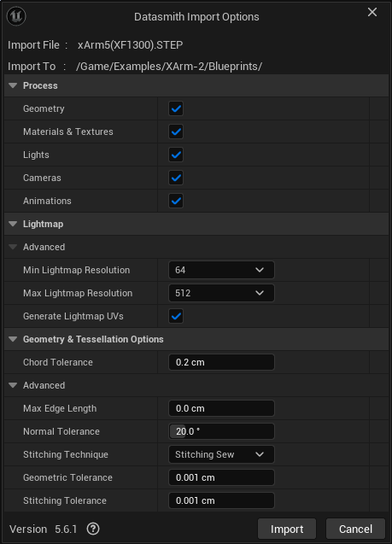This screenshot has height=544, width=392.
Task: Click the Stitching Technique label
Action: point(66,454)
